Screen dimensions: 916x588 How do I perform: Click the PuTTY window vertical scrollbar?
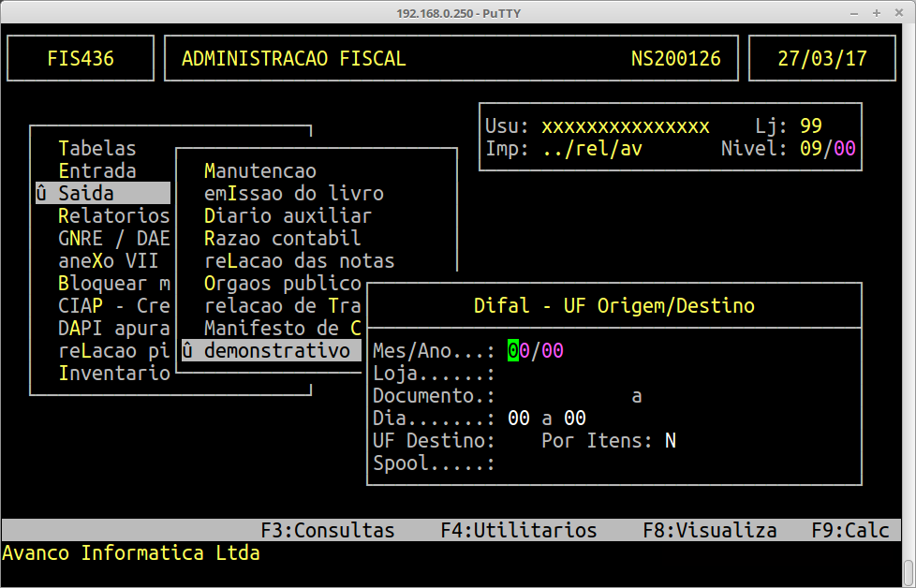point(908,569)
